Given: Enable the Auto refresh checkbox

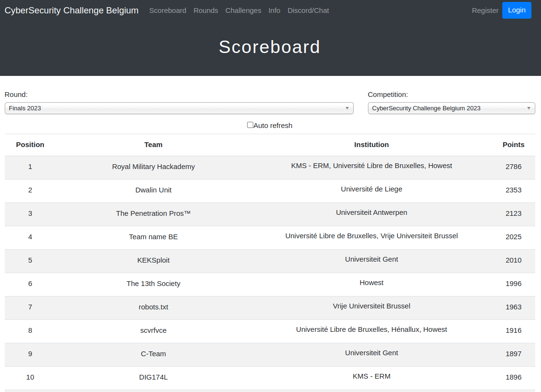Looking at the screenshot, I should point(250,125).
